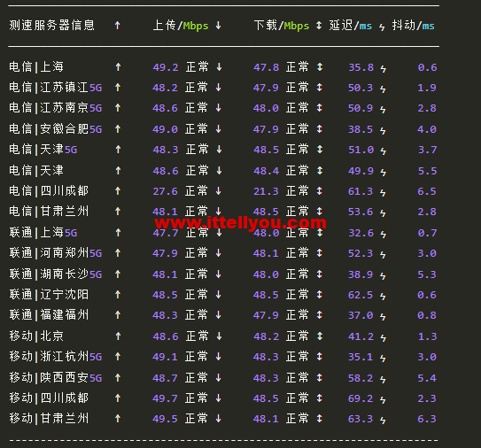Click latency 51.0 in 电信|天津5G row
Image resolution: width=481 pixels, height=448 pixels.
(x=361, y=150)
